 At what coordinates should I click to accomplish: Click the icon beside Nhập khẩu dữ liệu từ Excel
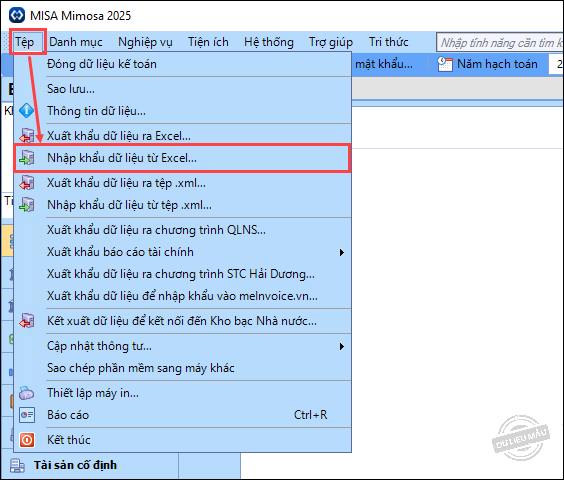27,158
